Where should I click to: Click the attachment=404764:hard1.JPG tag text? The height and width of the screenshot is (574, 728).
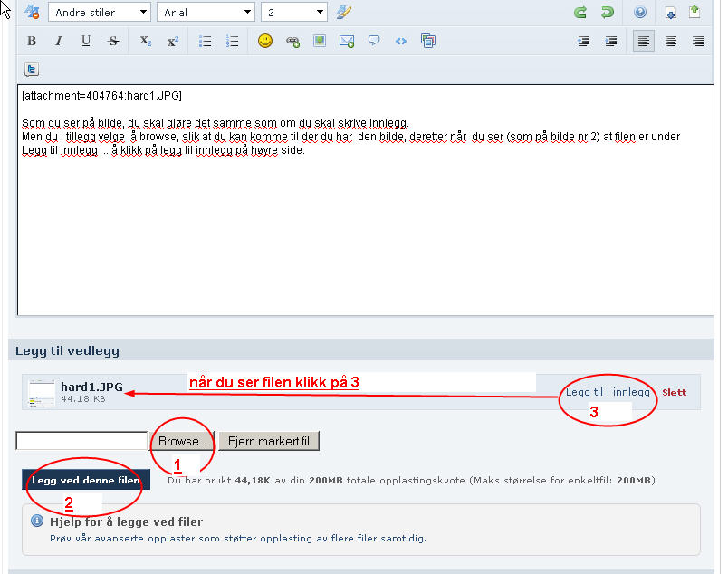(x=101, y=96)
